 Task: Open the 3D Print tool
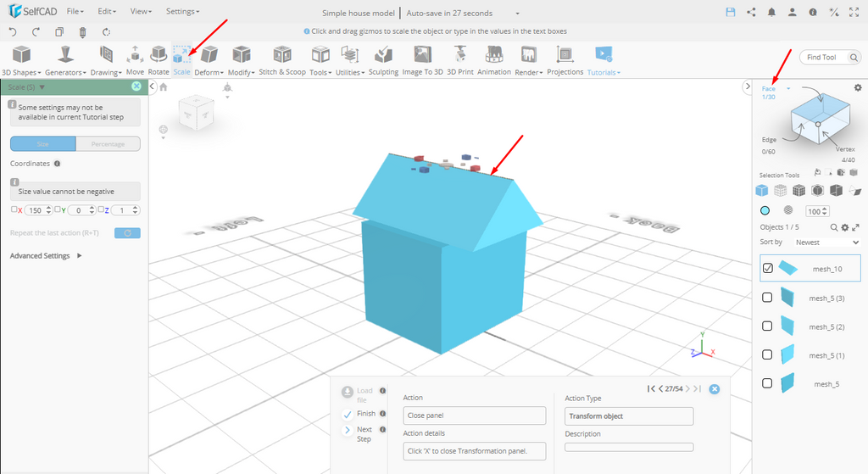(460, 59)
